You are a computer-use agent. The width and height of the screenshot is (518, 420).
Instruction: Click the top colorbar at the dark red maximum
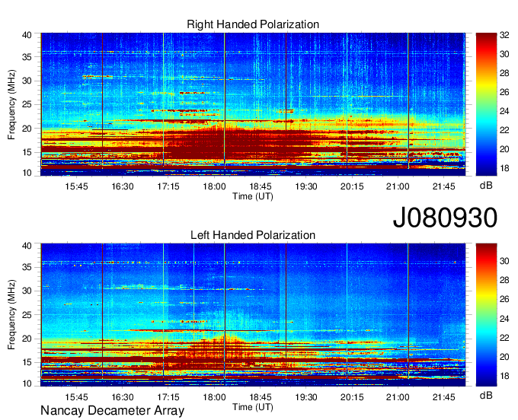point(486,35)
